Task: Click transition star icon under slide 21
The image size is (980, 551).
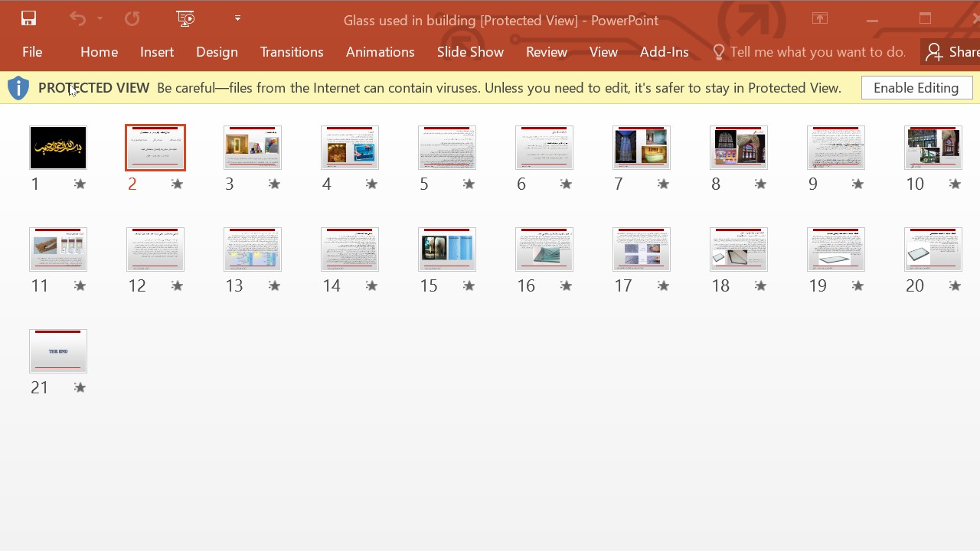Action: click(80, 387)
